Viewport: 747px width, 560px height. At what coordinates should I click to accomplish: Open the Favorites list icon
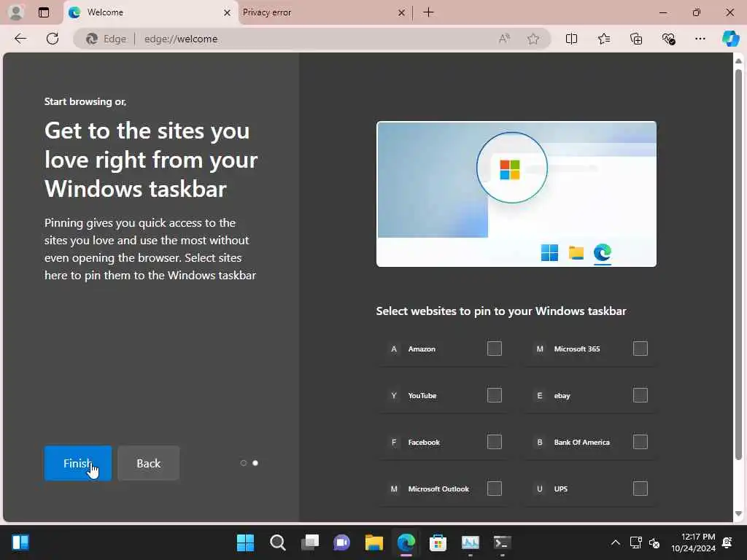click(x=603, y=39)
